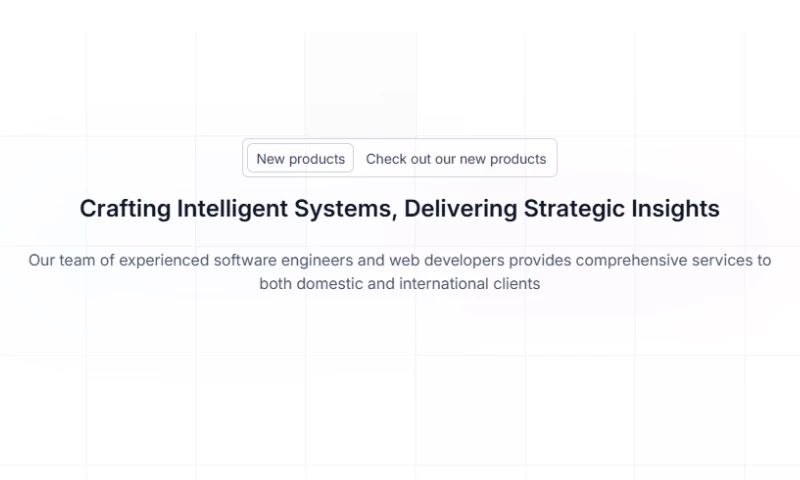
Task: Click the word "Strategic" in the headline
Action: pos(575,208)
